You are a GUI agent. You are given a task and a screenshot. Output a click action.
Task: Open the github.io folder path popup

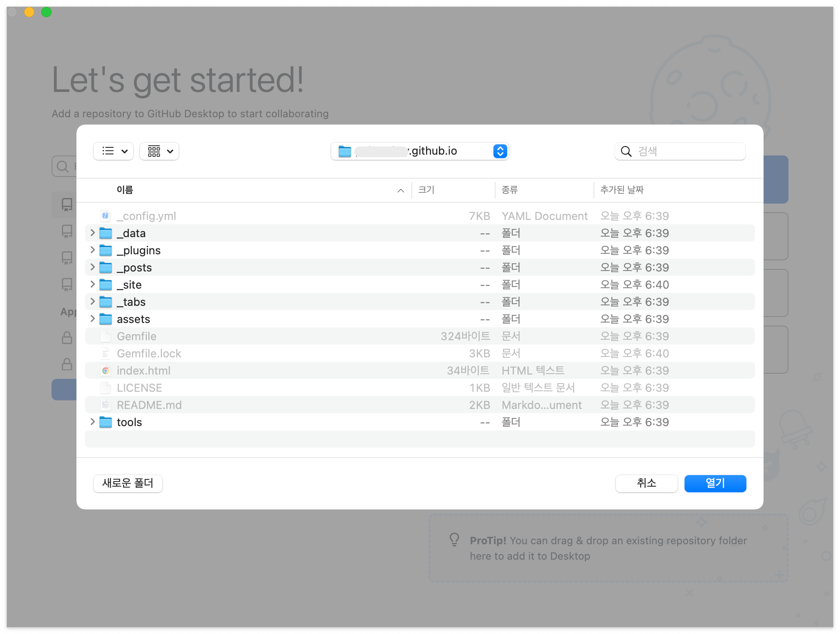click(500, 151)
